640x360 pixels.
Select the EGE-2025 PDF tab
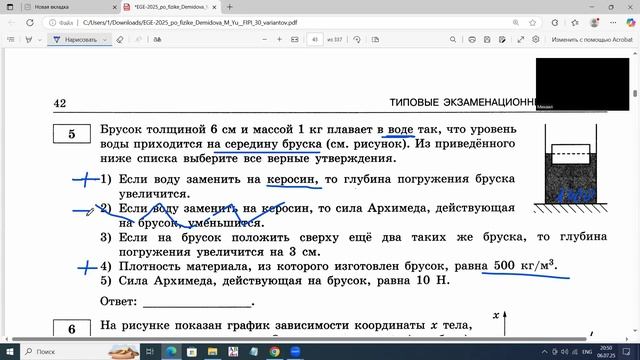click(x=171, y=7)
